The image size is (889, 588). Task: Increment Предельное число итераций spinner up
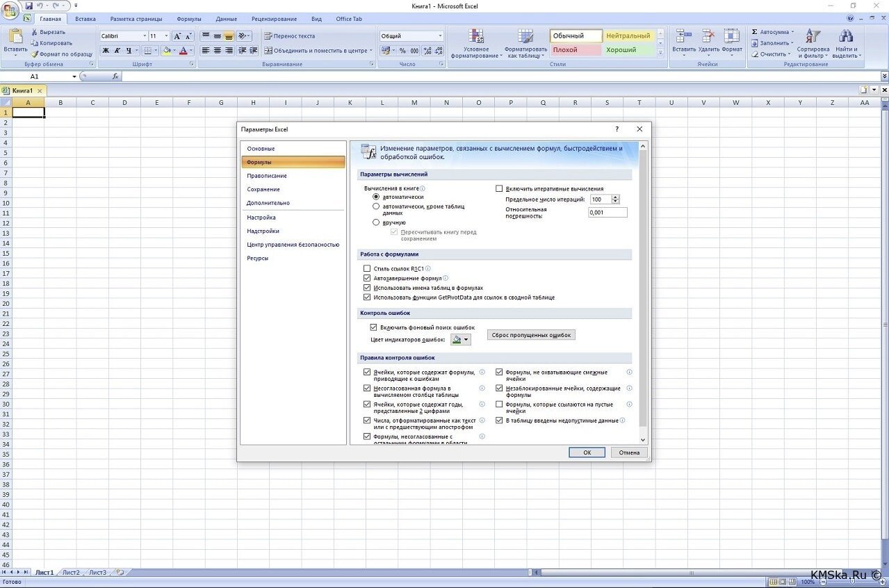[616, 197]
